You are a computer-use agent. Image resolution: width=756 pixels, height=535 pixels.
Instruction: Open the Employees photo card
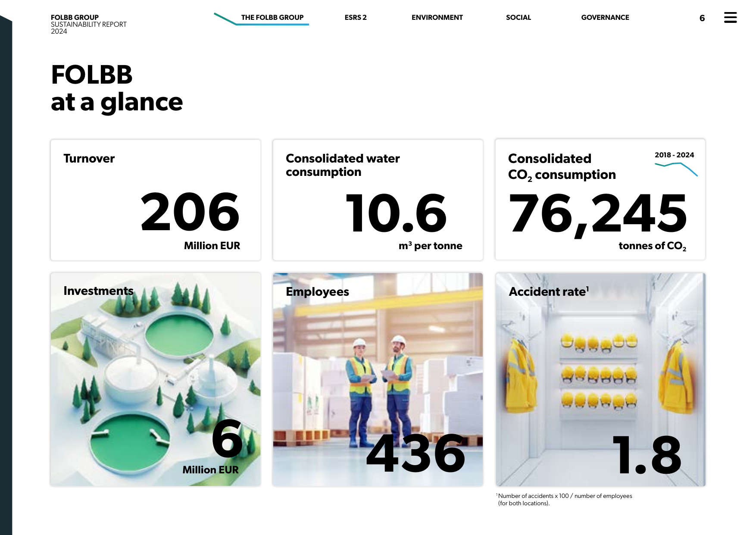378,379
